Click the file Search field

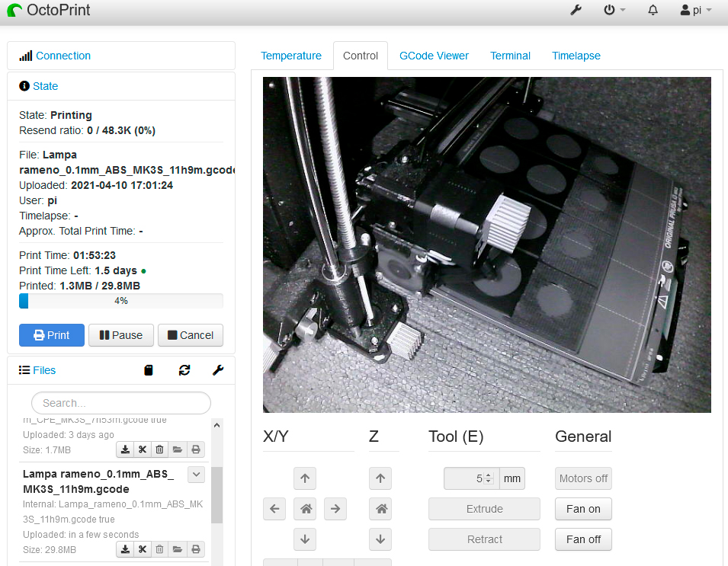coord(121,403)
